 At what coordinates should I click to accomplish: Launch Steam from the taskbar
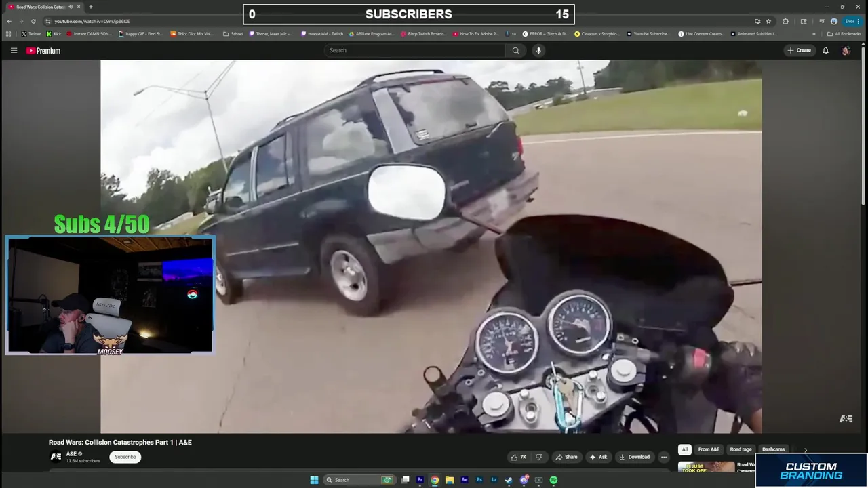pos(509,480)
